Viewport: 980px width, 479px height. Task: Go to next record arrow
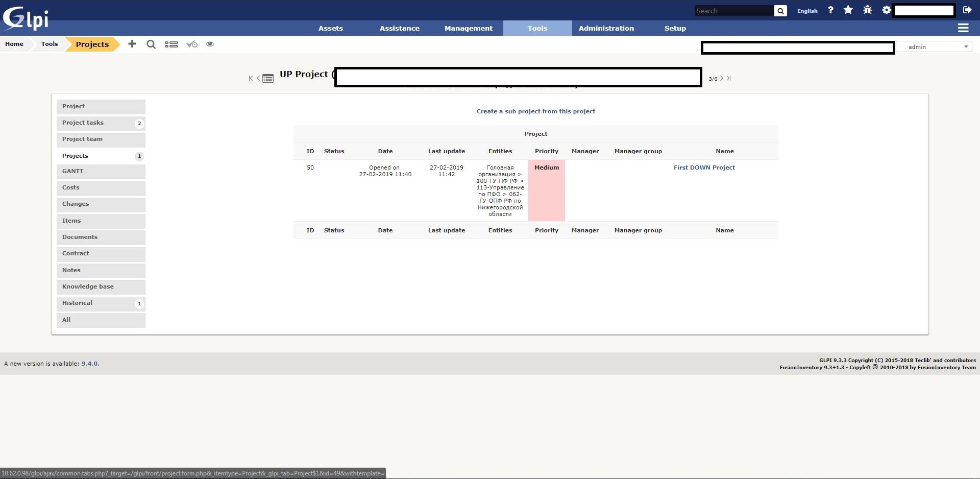pyautogui.click(x=721, y=78)
